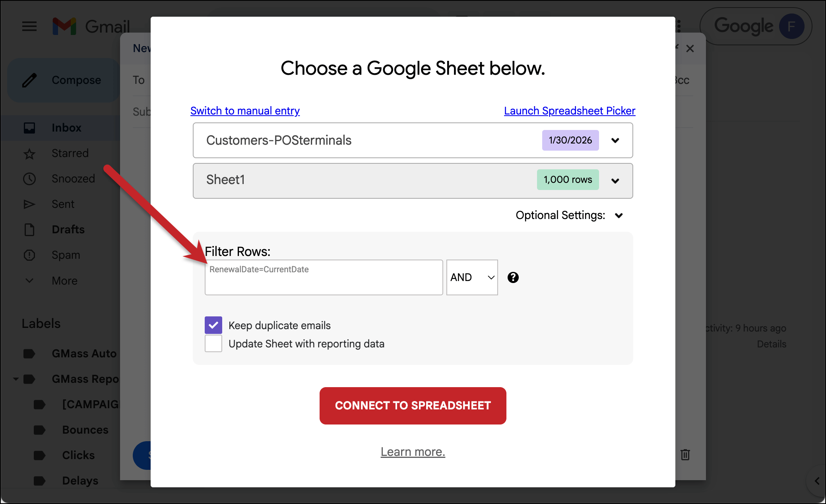Open the Drafts folder
Viewport: 826px width, 504px height.
click(68, 230)
